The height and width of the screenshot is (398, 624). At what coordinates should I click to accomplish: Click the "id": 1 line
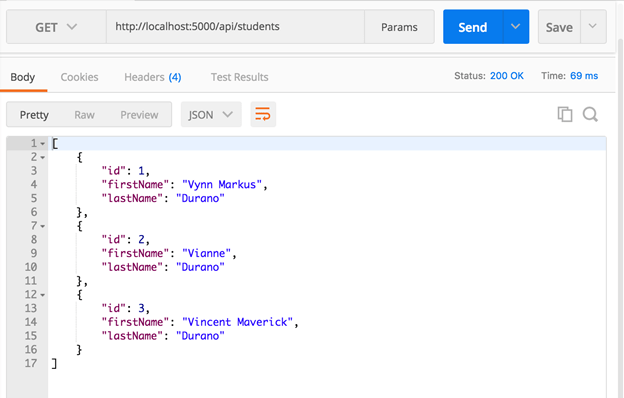pyautogui.click(x=125, y=171)
